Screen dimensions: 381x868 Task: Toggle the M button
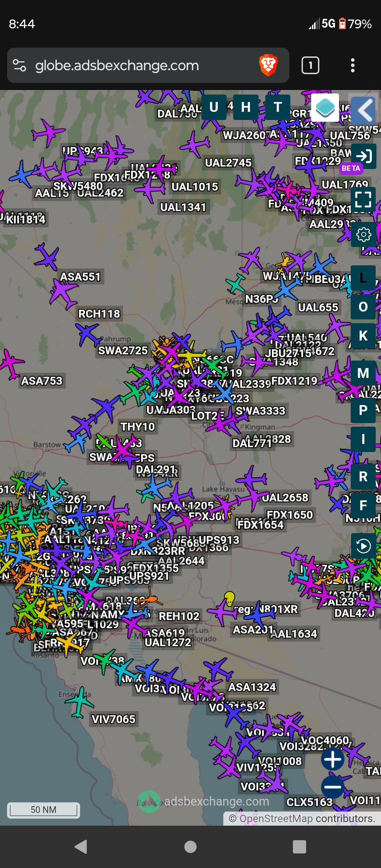363,373
